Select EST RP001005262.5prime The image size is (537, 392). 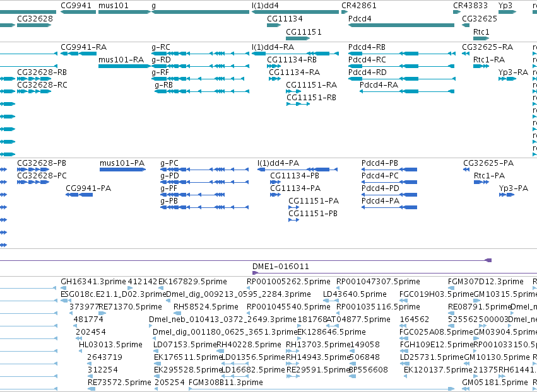point(289,281)
